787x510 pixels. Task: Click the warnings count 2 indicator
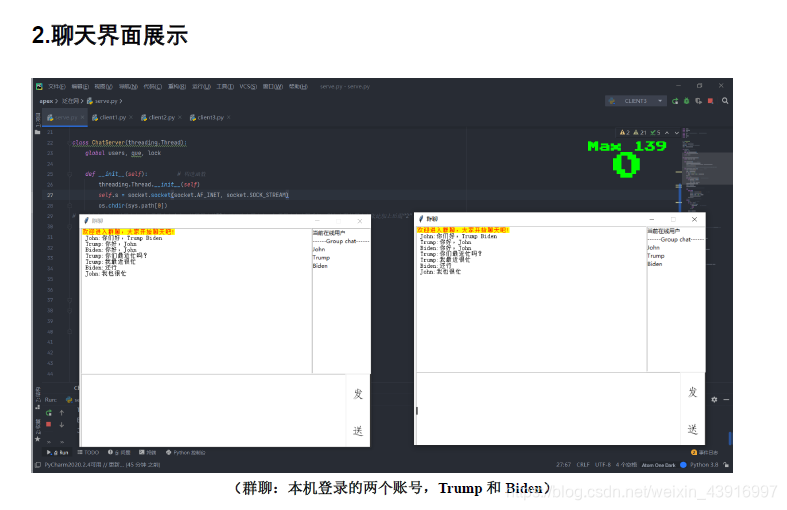point(625,133)
